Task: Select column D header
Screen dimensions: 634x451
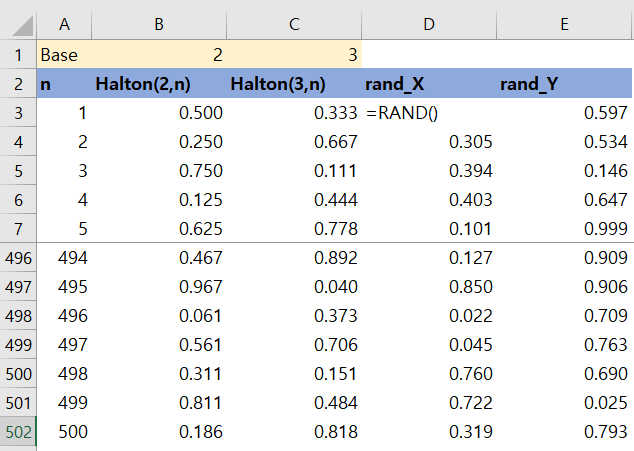Action: [x=429, y=25]
